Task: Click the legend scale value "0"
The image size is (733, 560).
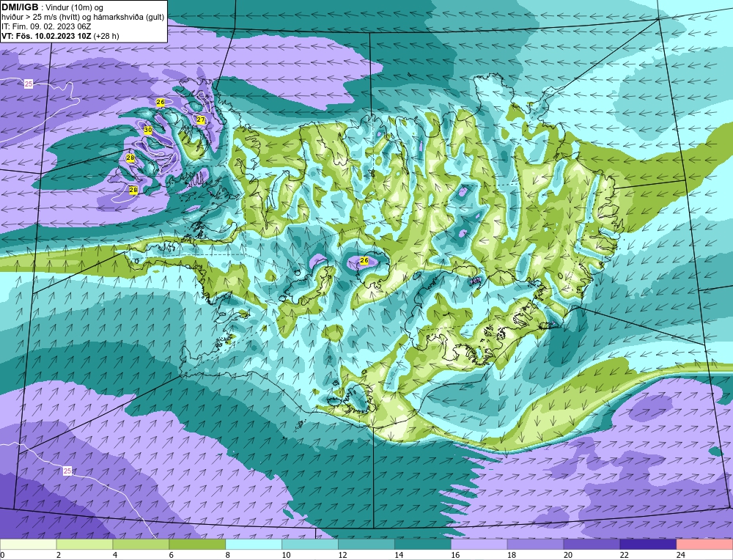Action: coord(2,555)
